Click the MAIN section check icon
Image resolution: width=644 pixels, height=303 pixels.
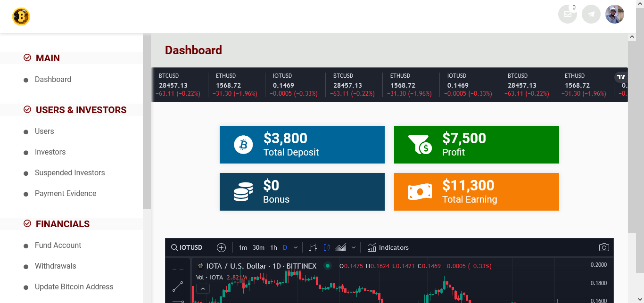(x=27, y=57)
